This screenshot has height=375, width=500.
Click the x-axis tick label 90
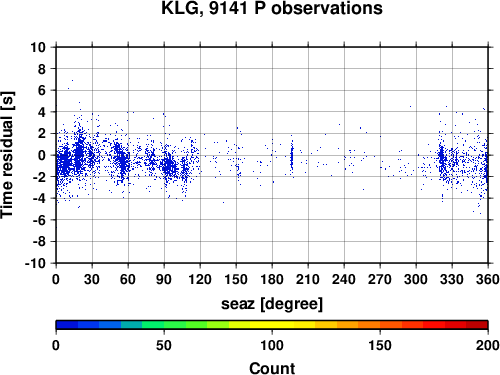164,279
